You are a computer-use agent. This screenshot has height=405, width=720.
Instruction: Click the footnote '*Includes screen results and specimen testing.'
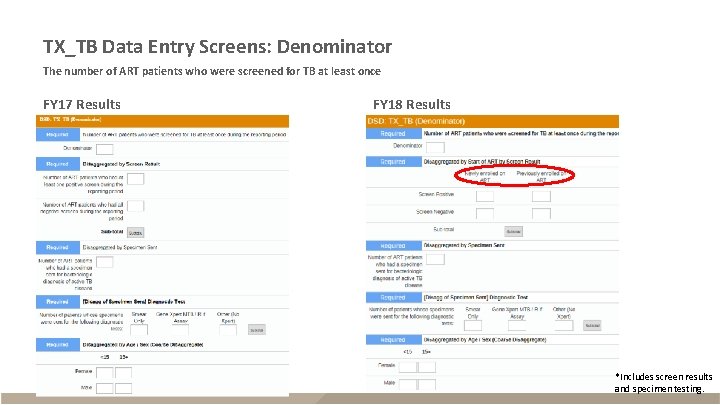664,382
